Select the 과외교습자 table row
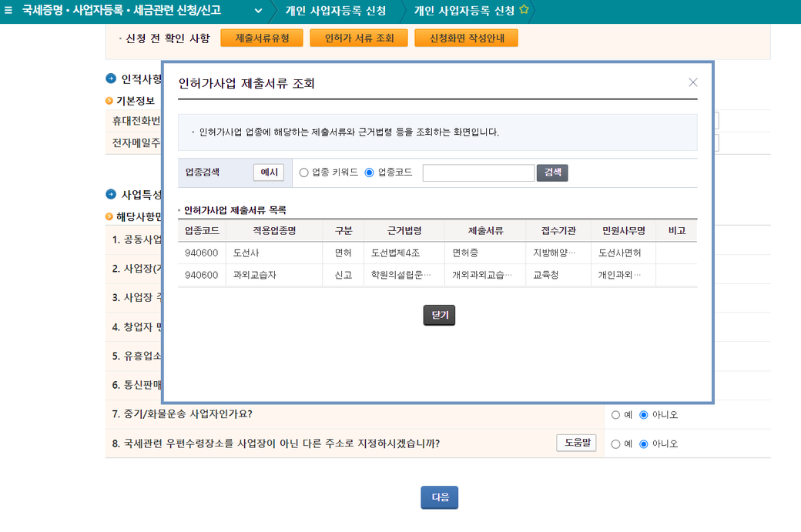This screenshot has width=801, height=532. pyautogui.click(x=437, y=275)
